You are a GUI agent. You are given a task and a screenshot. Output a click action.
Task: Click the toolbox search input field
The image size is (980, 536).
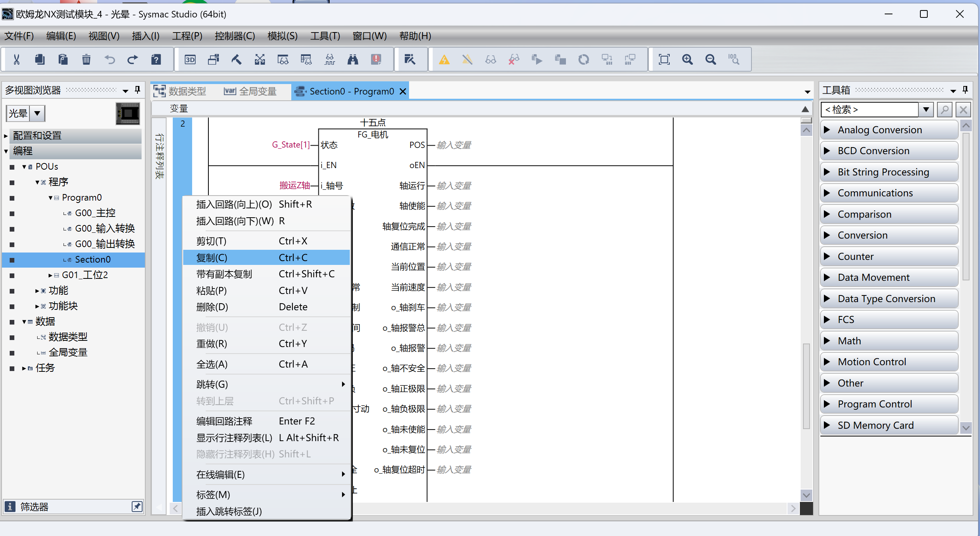click(x=870, y=110)
